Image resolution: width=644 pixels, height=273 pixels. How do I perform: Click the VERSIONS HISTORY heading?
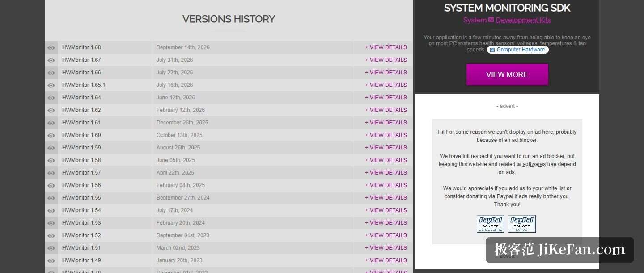coord(229,19)
